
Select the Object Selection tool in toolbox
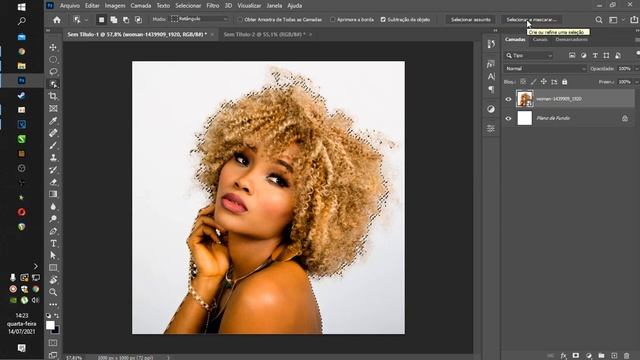[53, 84]
